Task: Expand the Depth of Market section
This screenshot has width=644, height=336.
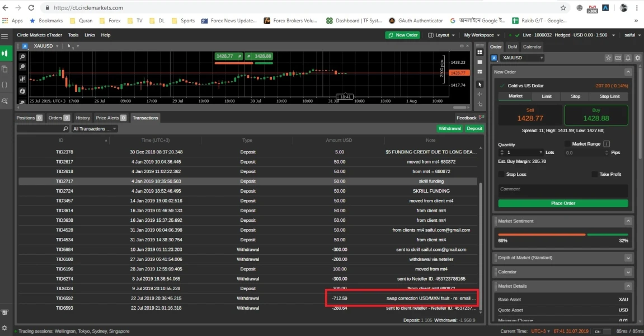Action: (628, 258)
